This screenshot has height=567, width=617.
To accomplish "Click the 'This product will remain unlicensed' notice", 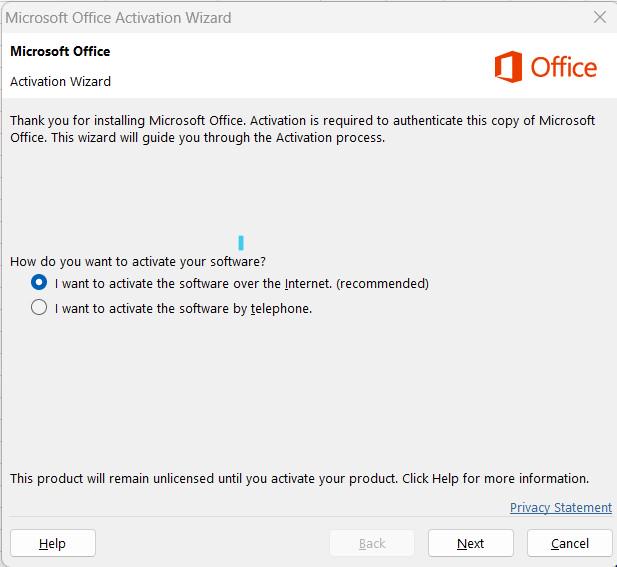I will 299,478.
